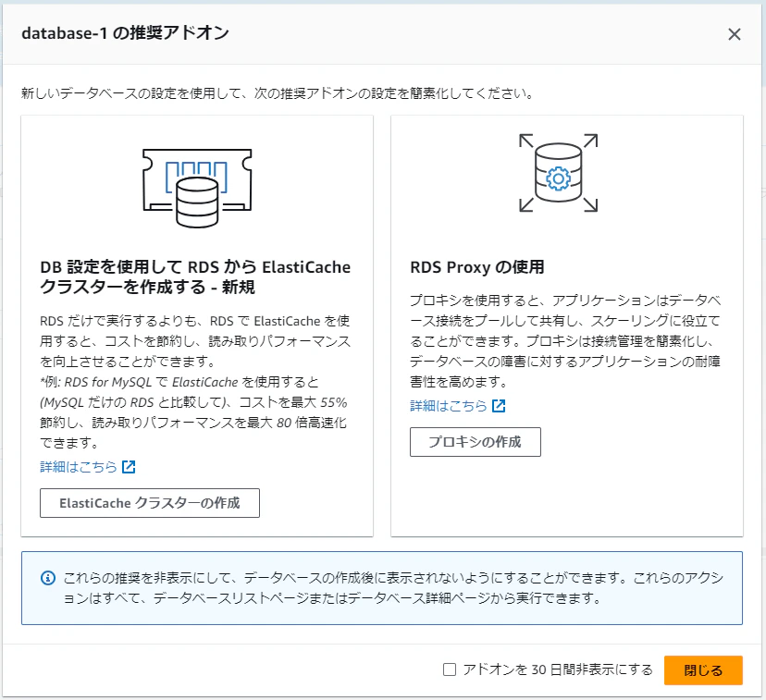Click the external link icon under RDS Proxy description
Screen dimensions: 766x700
[x=499, y=406]
